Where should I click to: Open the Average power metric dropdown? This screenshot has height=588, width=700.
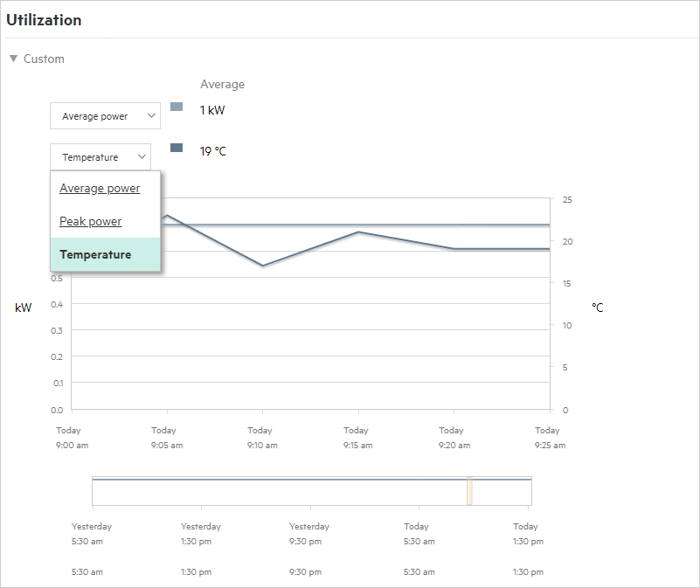[x=105, y=116]
